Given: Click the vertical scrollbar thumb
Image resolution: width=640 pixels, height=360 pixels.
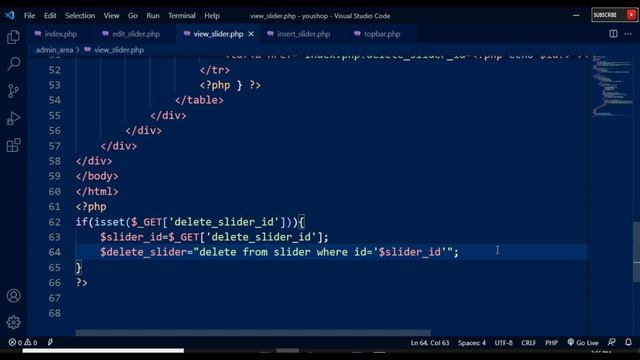Looking at the screenshot, I should point(636,252).
